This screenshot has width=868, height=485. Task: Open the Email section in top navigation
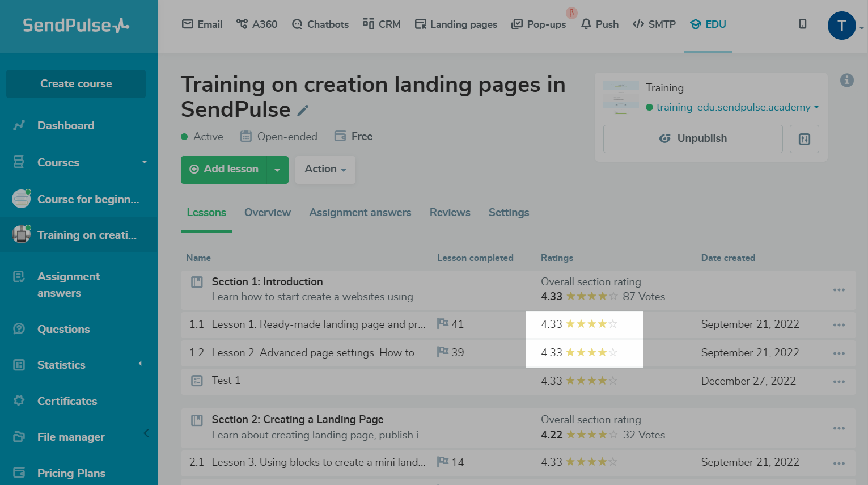click(x=202, y=24)
